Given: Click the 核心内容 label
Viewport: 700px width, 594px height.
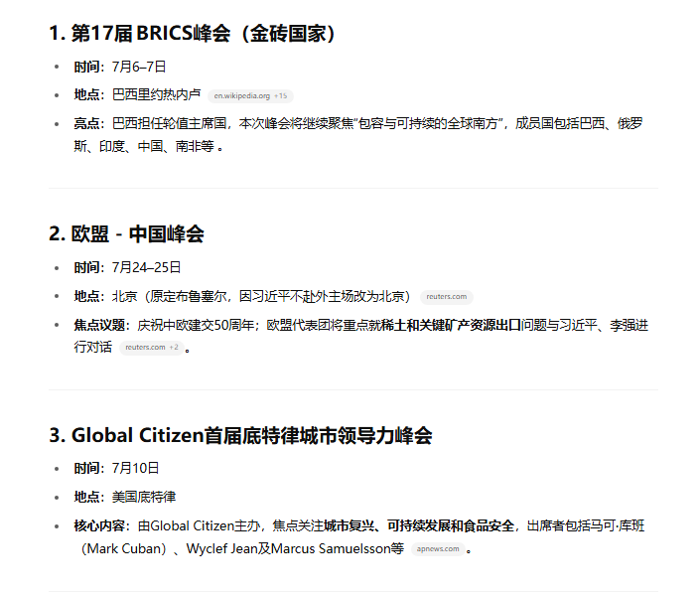Looking at the screenshot, I should click(100, 525).
